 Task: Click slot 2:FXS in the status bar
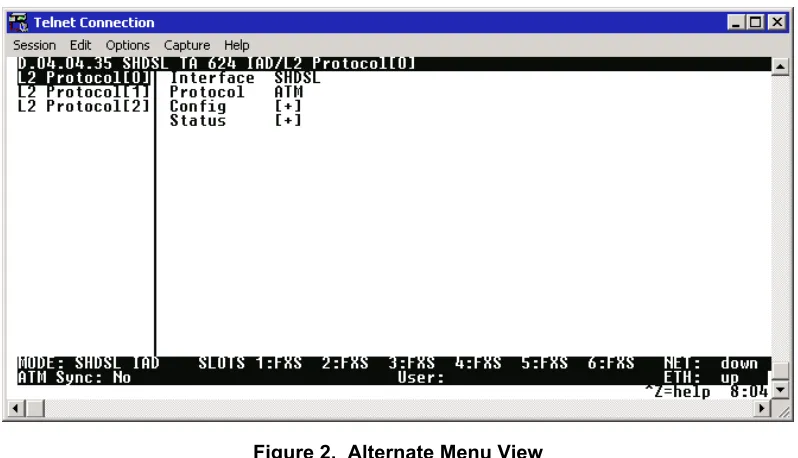point(345,363)
